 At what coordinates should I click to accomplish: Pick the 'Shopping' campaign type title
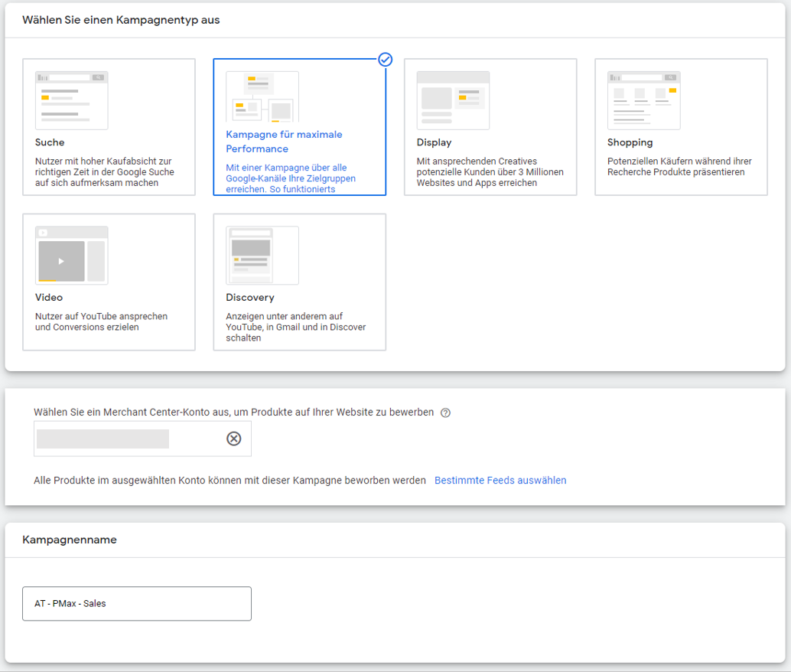(x=630, y=142)
